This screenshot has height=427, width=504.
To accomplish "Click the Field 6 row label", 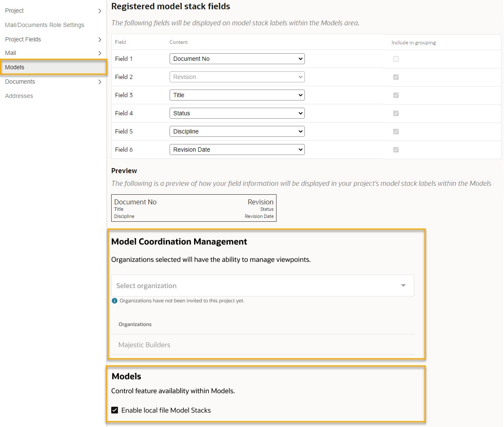I will [124, 150].
